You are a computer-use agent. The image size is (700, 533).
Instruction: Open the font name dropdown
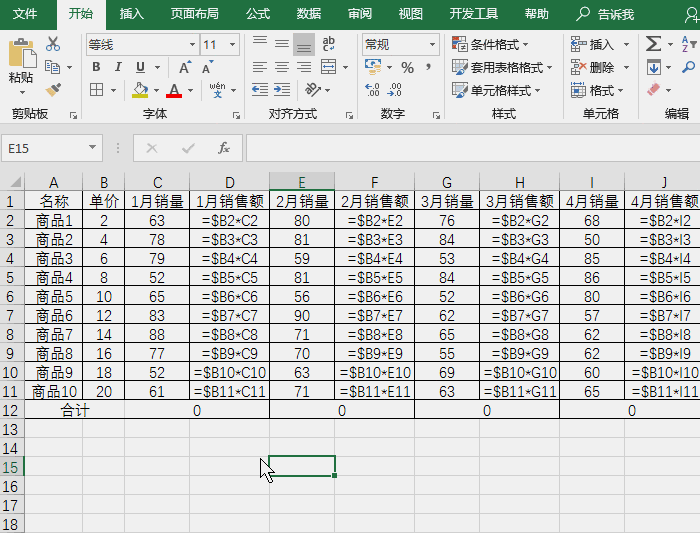point(192,45)
